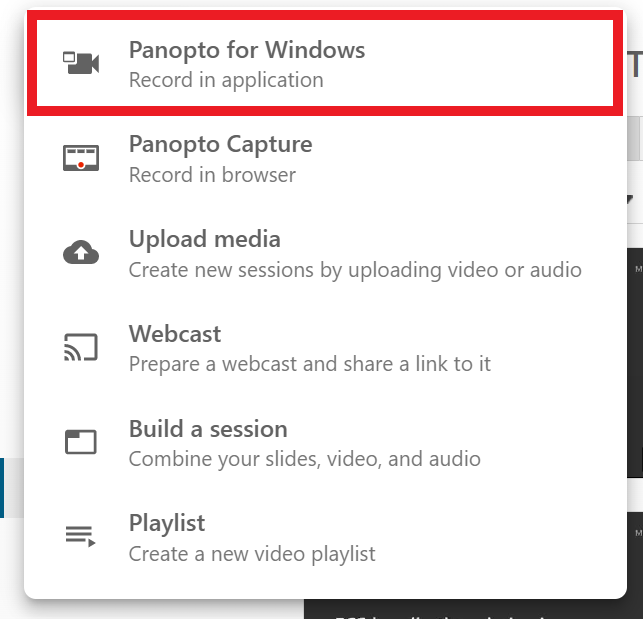Choose the Build a session title
Image resolution: width=643 pixels, height=619 pixels.
208,429
